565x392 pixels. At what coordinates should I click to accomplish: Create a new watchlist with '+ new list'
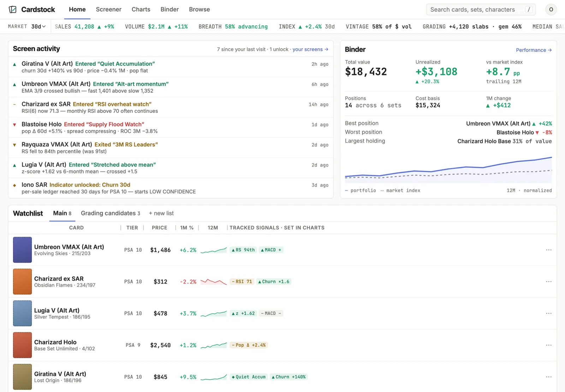tap(161, 213)
